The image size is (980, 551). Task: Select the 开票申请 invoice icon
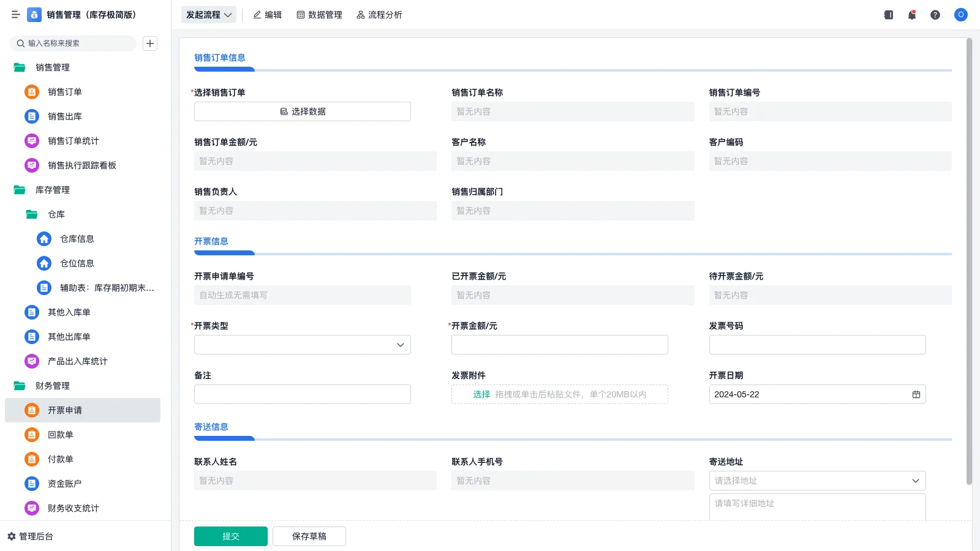pyautogui.click(x=31, y=410)
